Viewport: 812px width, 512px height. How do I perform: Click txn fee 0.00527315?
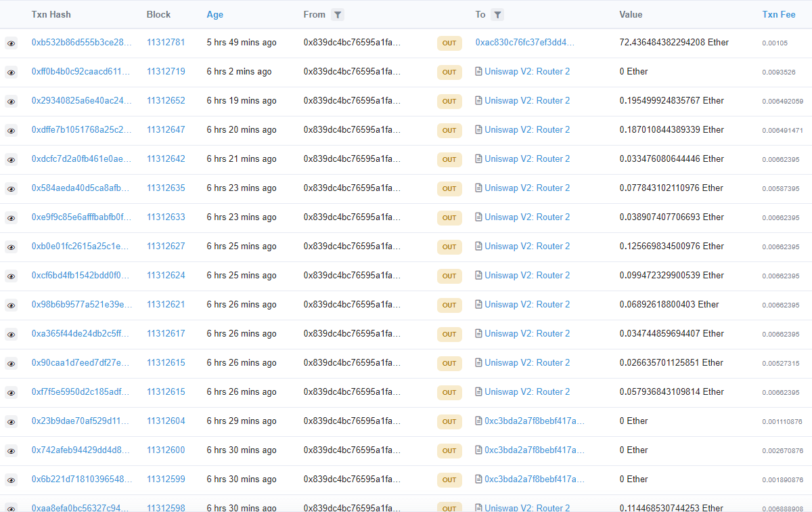(x=781, y=363)
